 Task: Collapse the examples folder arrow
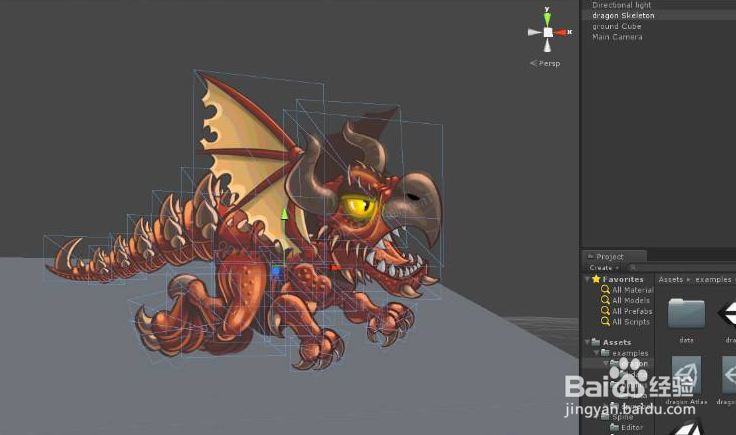[597, 352]
